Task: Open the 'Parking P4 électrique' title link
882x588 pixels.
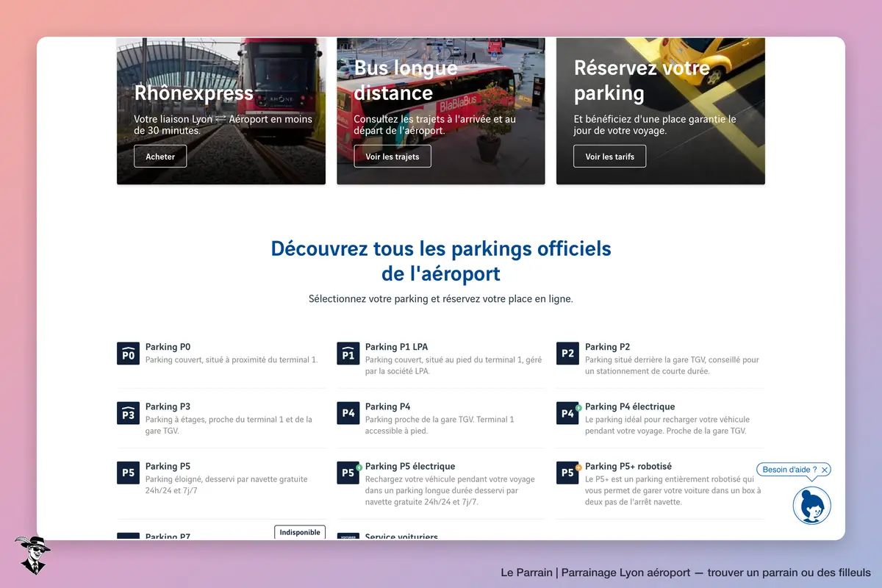Action: click(x=630, y=406)
